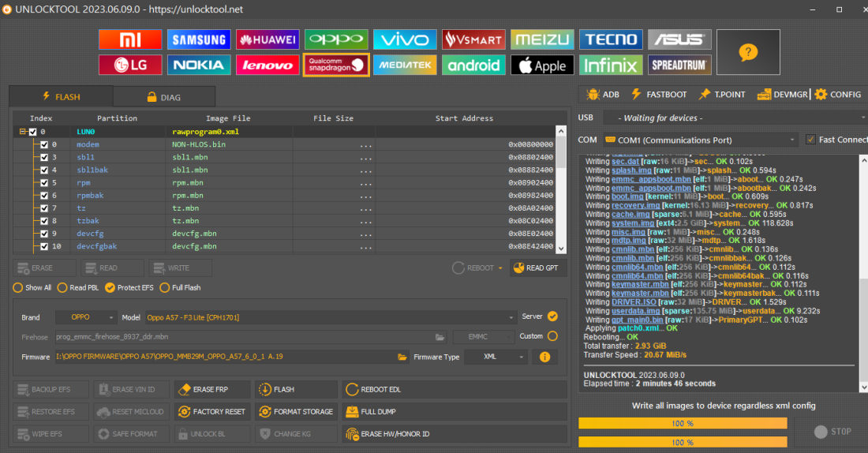868x453 pixels.
Task: Show firmware info orange icon
Action: [544, 357]
